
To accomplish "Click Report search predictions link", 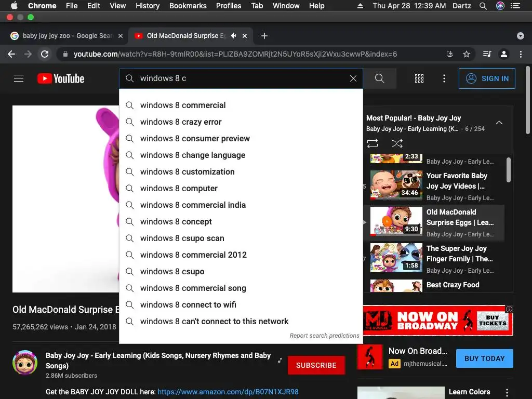I will coord(324,336).
